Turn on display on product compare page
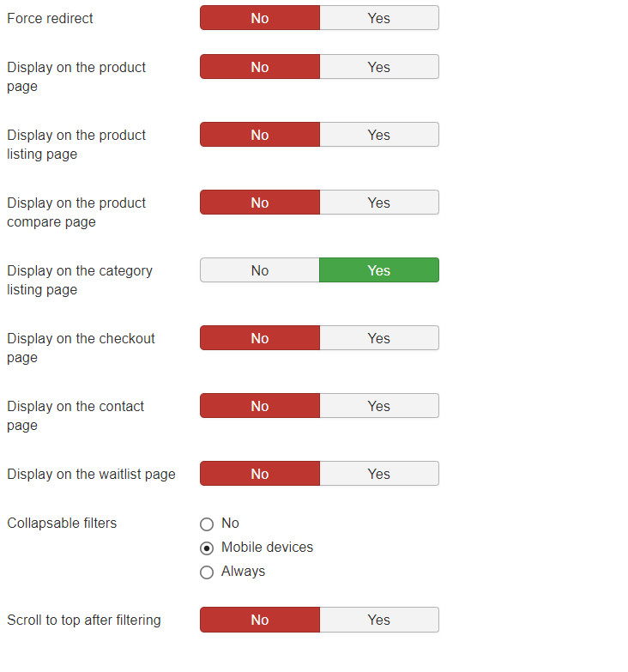The image size is (628, 672). click(378, 203)
